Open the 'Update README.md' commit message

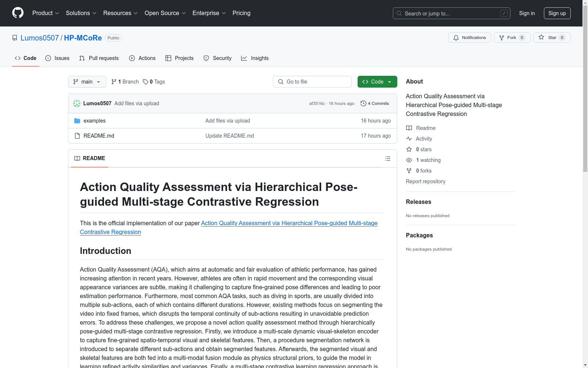230,136
